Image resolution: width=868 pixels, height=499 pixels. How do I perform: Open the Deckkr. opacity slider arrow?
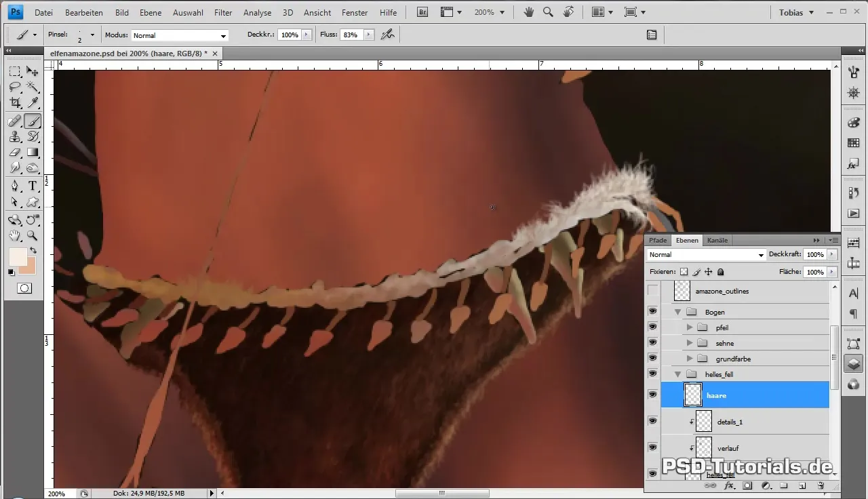pyautogui.click(x=307, y=35)
